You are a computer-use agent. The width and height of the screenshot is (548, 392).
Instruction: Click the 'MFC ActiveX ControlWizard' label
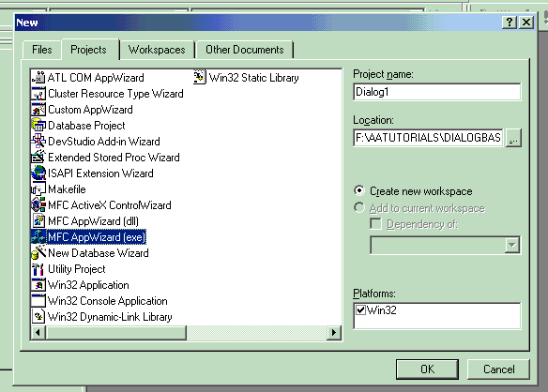tap(110, 205)
